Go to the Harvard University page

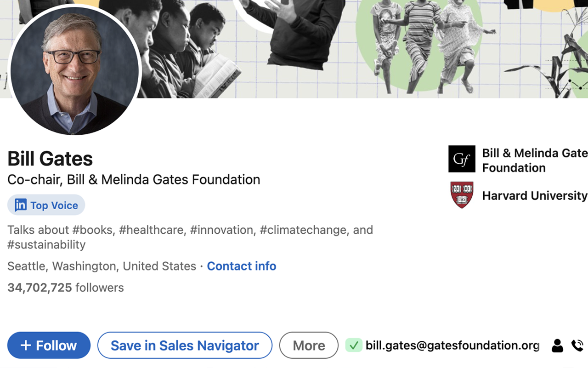tap(534, 195)
